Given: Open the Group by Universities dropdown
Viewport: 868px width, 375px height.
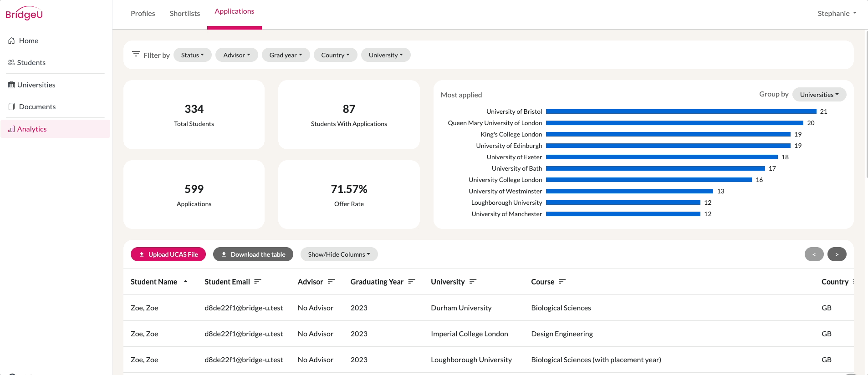Looking at the screenshot, I should pyautogui.click(x=819, y=95).
